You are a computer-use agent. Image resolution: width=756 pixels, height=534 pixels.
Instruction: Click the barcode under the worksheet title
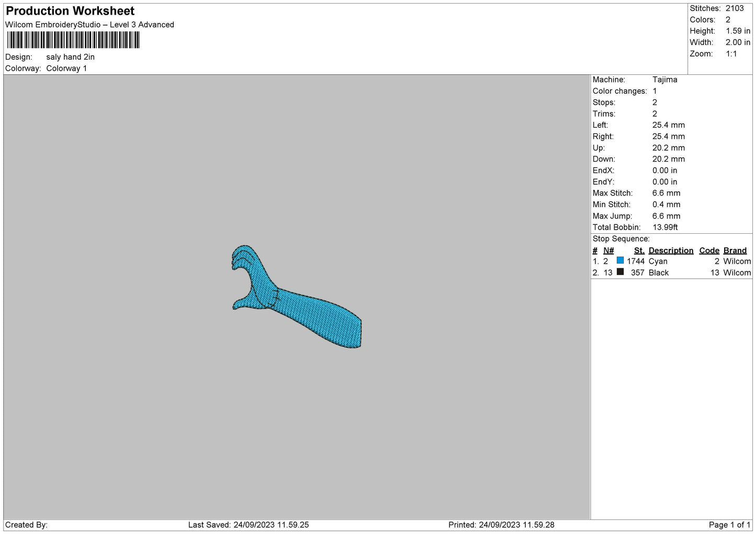(x=73, y=40)
